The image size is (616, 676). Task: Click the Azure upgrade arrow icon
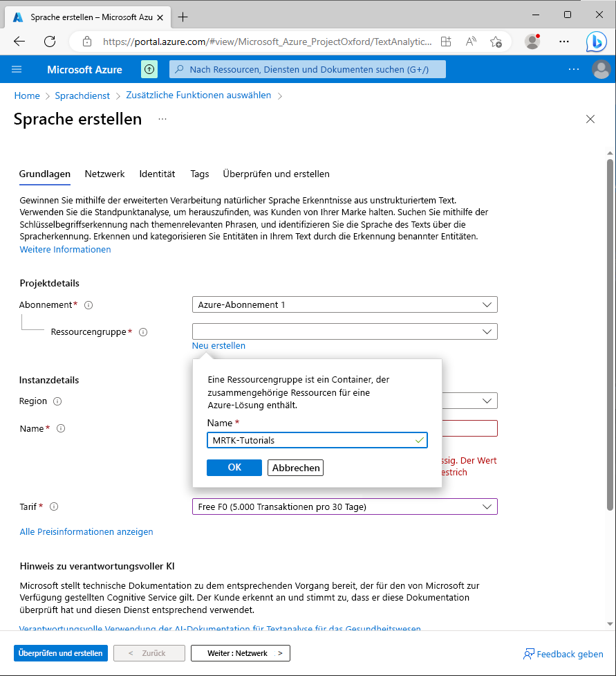coord(149,69)
